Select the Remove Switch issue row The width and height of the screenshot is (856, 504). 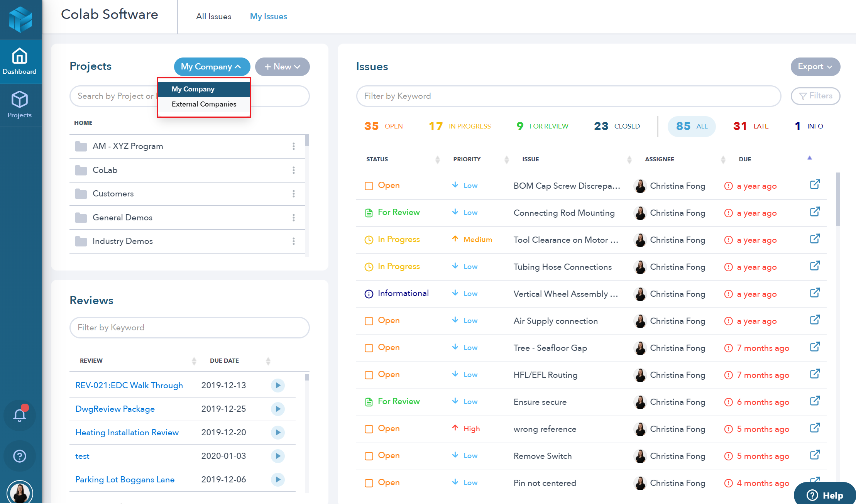click(x=591, y=456)
